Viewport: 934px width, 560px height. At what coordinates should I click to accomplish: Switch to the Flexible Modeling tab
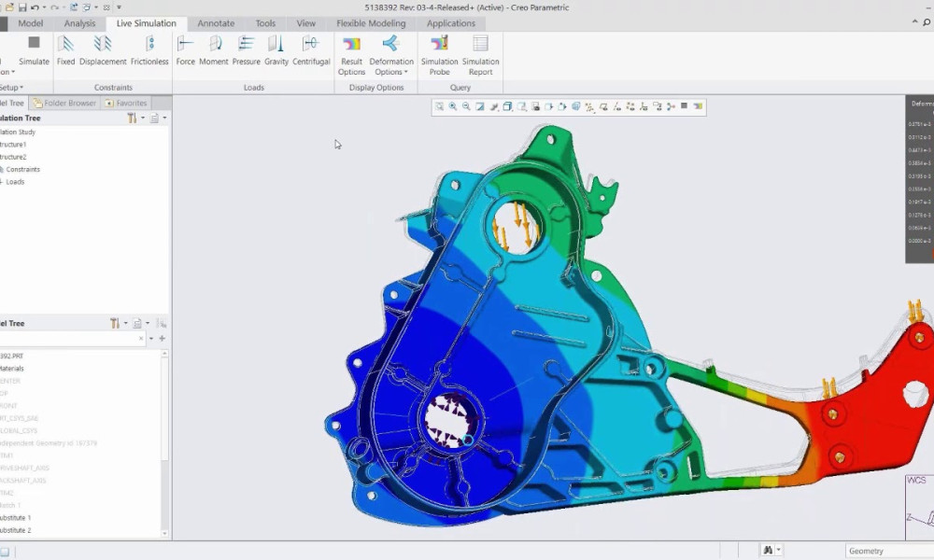click(371, 23)
